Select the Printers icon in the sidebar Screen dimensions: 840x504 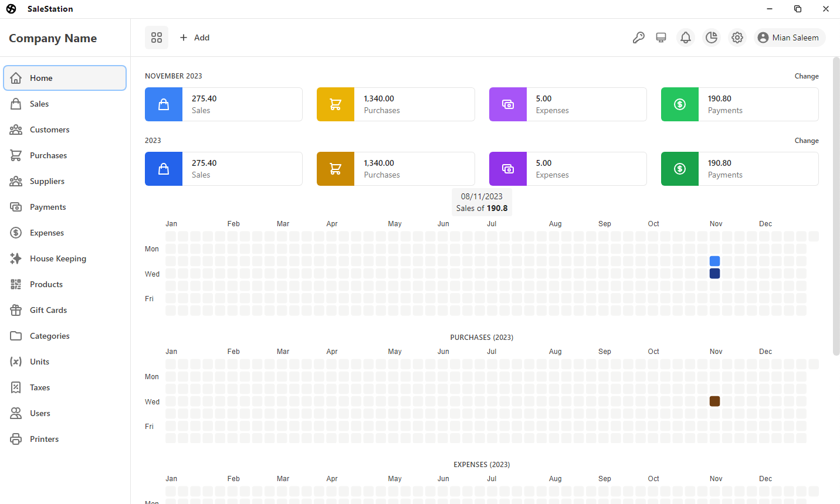[16, 438]
